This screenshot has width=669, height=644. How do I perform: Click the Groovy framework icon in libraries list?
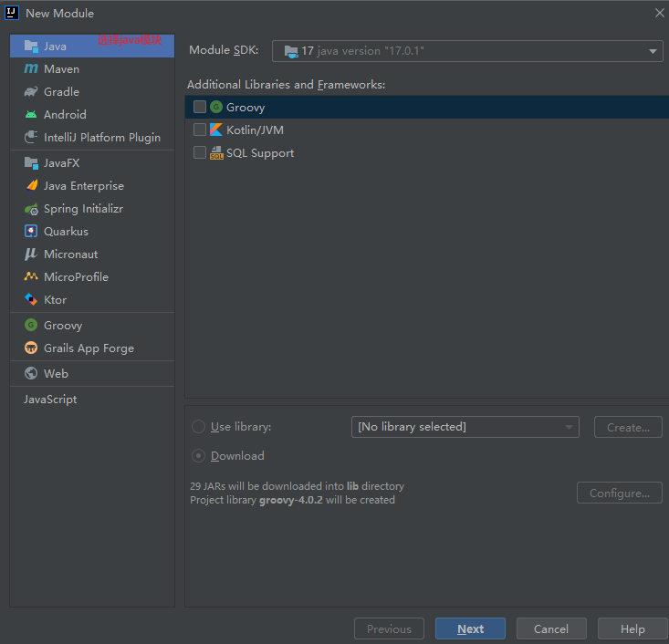[216, 107]
